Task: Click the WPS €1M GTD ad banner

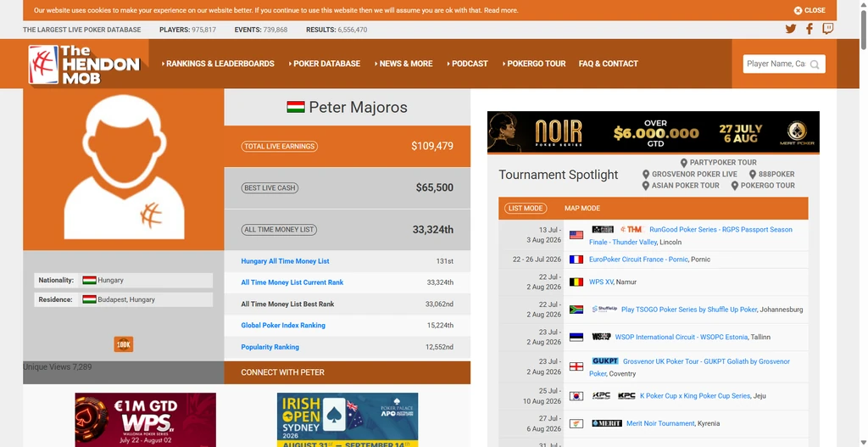Action: click(x=146, y=420)
